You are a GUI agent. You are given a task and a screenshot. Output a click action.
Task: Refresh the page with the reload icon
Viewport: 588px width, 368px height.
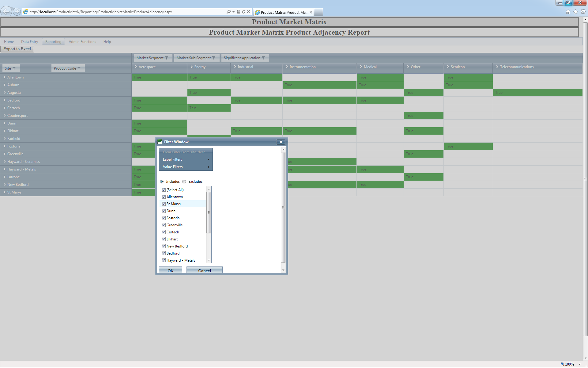pos(243,12)
